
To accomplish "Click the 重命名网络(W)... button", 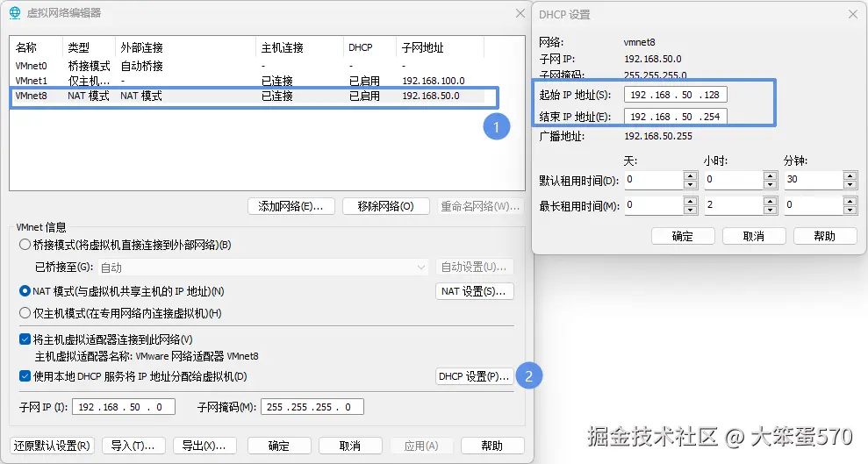I will coord(480,206).
